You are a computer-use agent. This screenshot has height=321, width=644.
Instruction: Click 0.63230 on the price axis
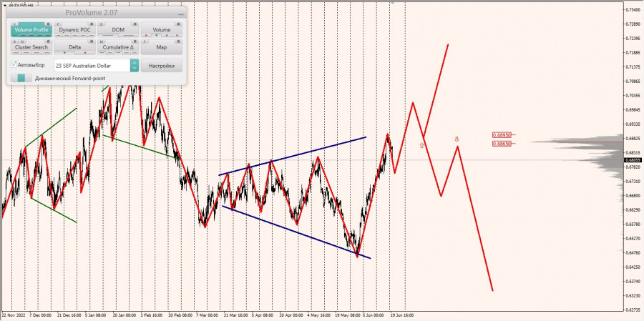click(632, 295)
